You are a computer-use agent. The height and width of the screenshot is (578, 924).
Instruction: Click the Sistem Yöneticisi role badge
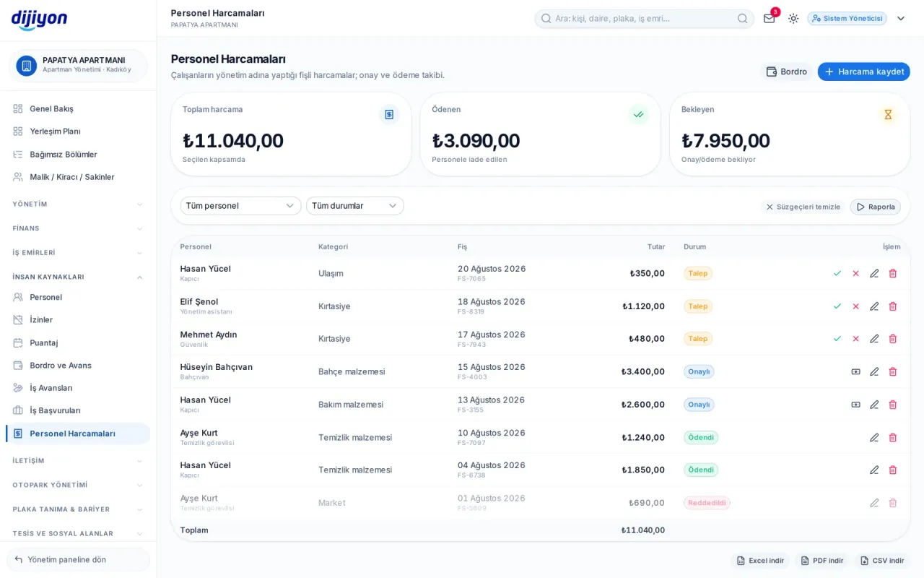pyautogui.click(x=847, y=18)
